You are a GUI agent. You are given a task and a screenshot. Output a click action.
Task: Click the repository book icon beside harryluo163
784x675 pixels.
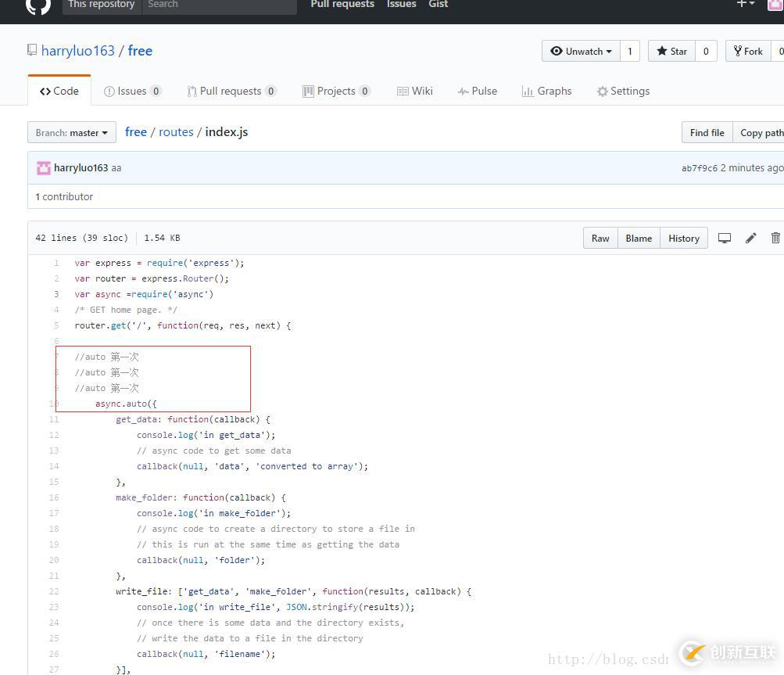pyautogui.click(x=32, y=49)
